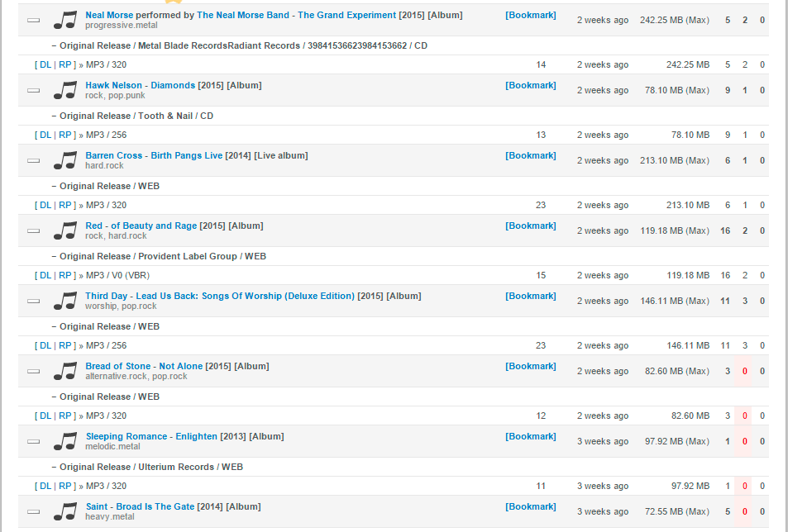Report the Barren Cross torrent via RP
The image size is (788, 532).
(64, 205)
